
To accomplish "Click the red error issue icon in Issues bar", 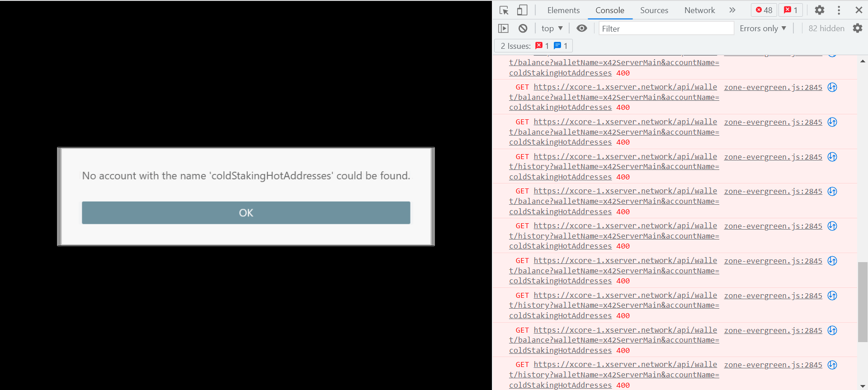I will pyautogui.click(x=539, y=46).
